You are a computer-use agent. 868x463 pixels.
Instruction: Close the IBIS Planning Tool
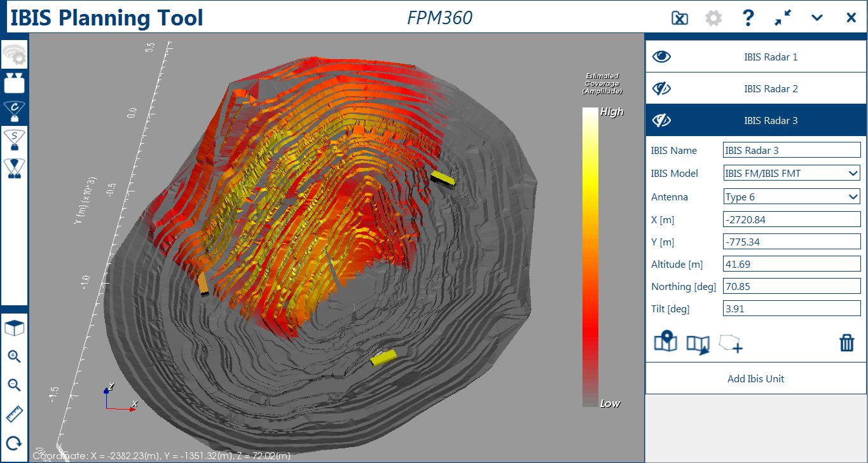pos(851,18)
